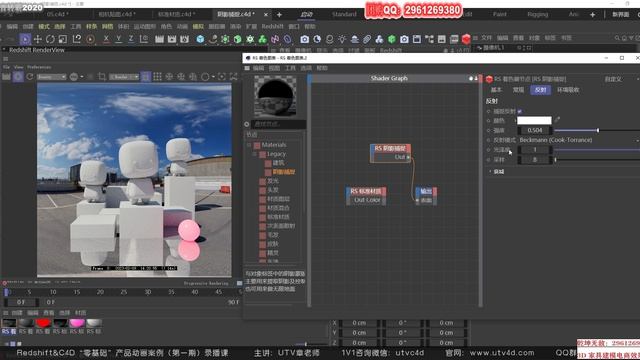Open the Beauty AOV dropdown in RenderView

51,77
